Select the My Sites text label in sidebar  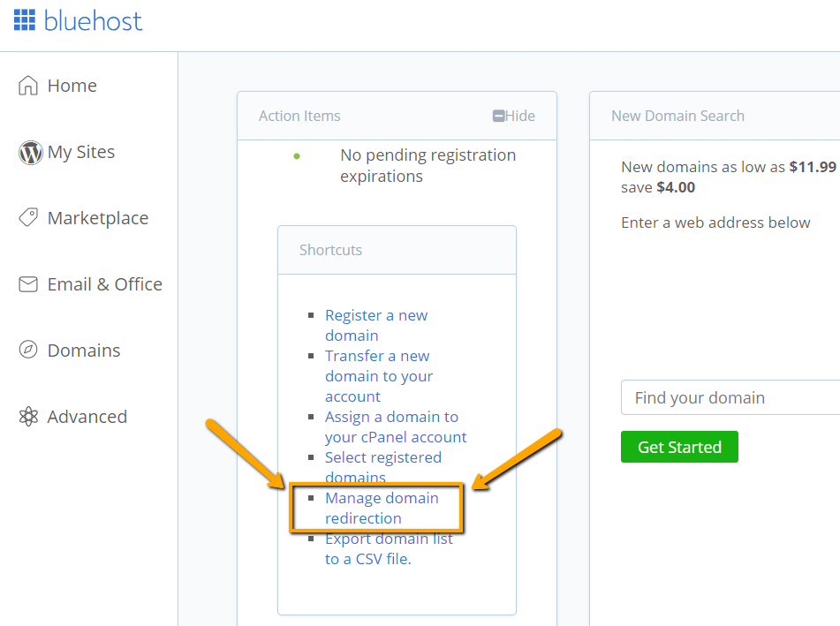(x=81, y=152)
